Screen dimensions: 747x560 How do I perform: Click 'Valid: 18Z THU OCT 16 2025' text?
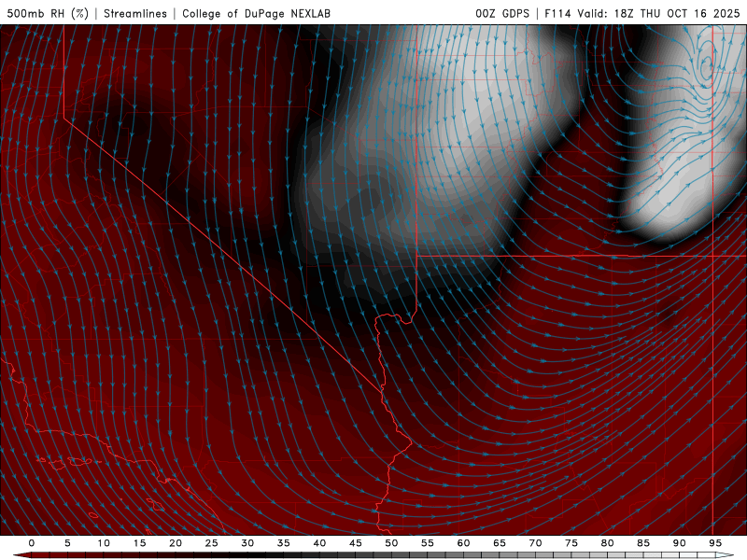(658, 13)
